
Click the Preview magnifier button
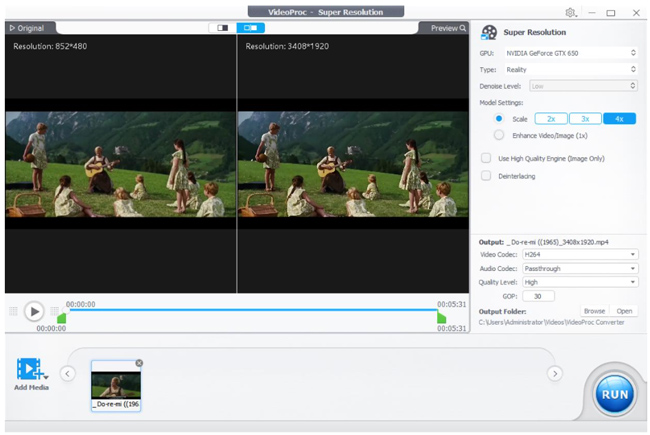[x=448, y=28]
